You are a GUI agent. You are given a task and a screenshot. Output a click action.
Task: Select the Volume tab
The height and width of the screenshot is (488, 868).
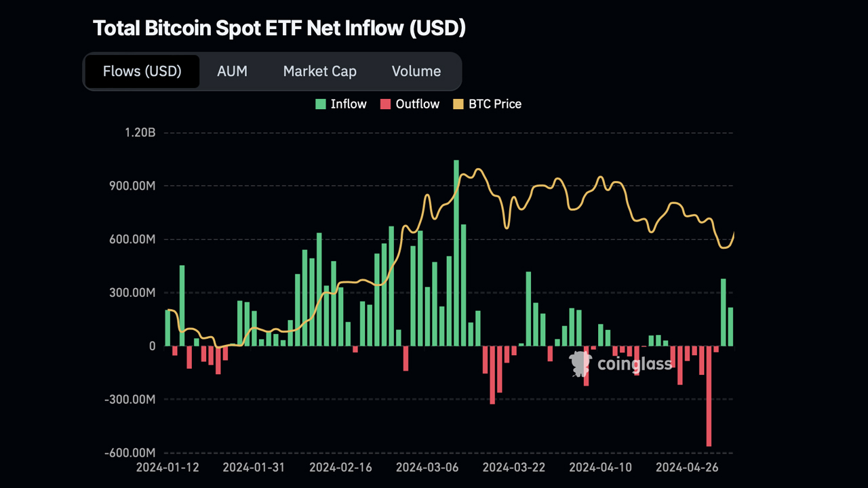[x=416, y=71]
